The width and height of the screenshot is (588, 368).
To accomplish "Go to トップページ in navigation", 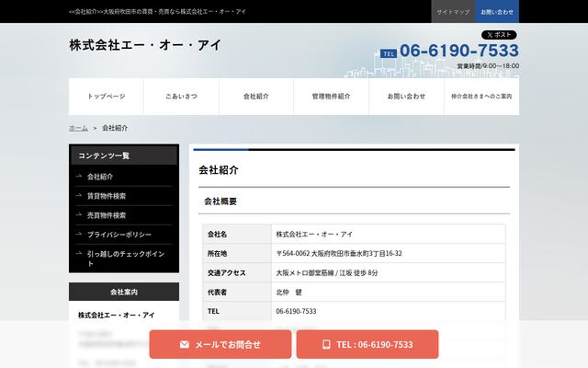I will point(107,97).
